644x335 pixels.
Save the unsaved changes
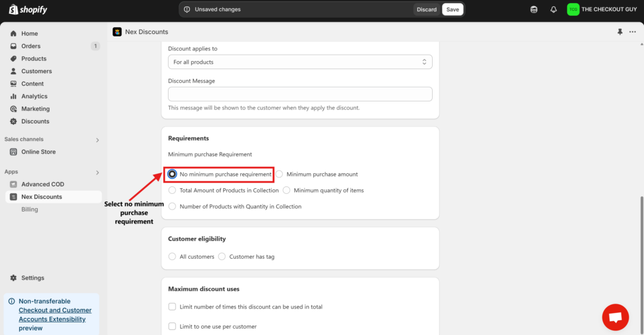452,9
